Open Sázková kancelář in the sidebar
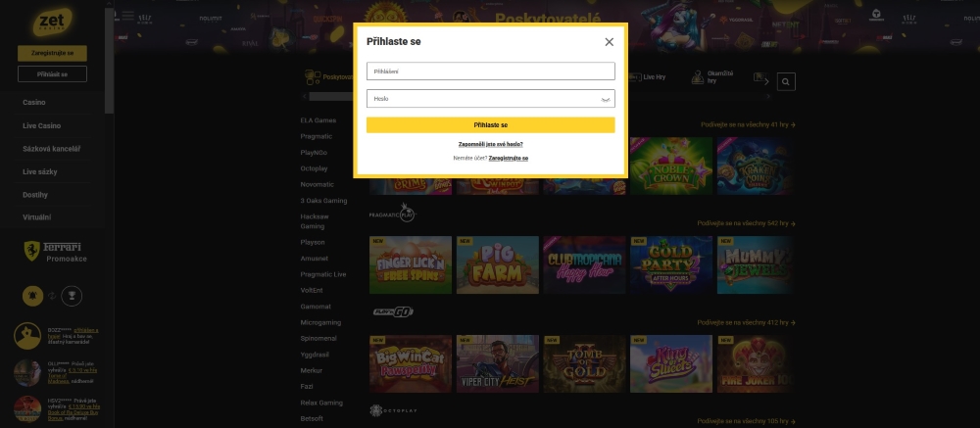The height and width of the screenshot is (428, 980). [x=51, y=149]
